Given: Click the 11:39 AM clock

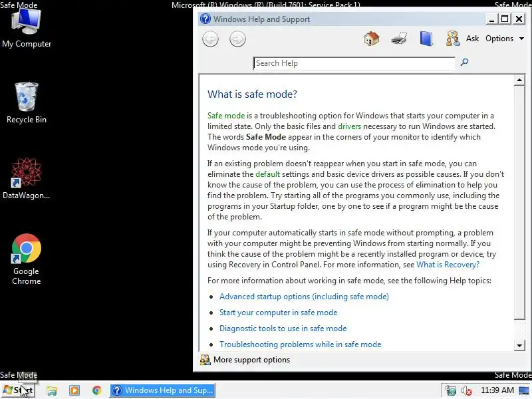Looking at the screenshot, I should pyautogui.click(x=497, y=390).
